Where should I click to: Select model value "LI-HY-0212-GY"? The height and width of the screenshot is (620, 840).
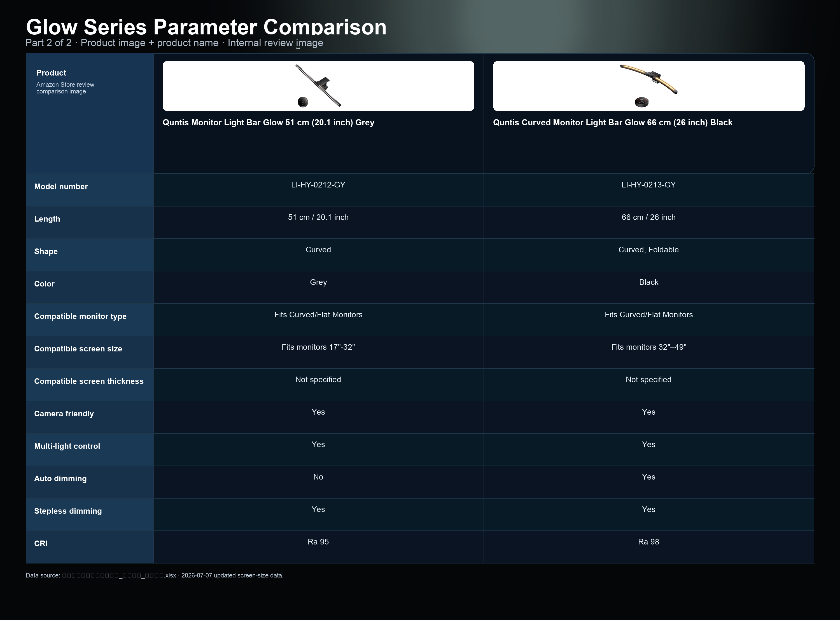(x=318, y=185)
